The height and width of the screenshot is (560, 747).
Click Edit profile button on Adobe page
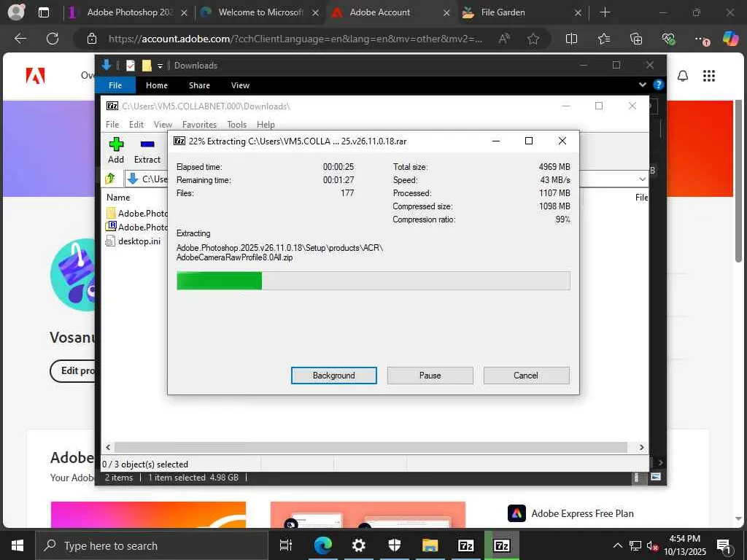pyautogui.click(x=74, y=370)
